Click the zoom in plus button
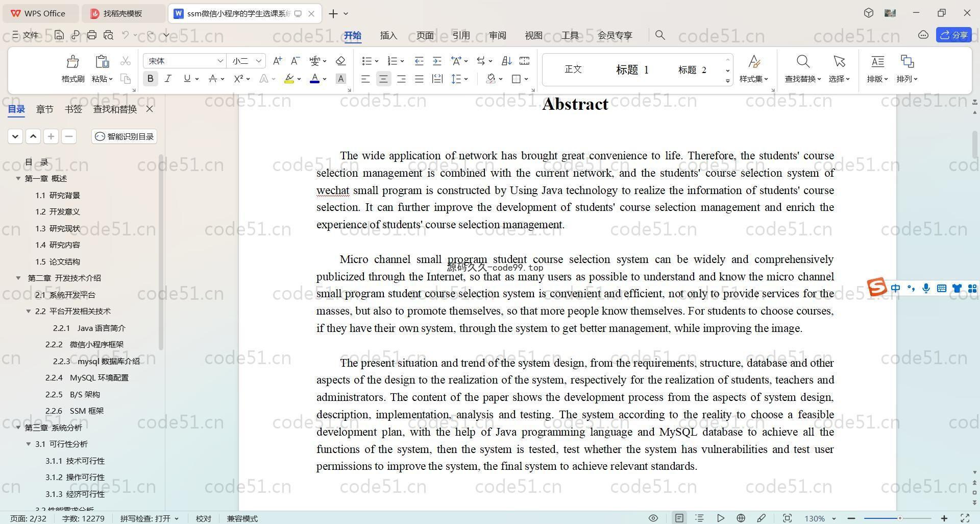The height and width of the screenshot is (524, 980). tap(944, 518)
